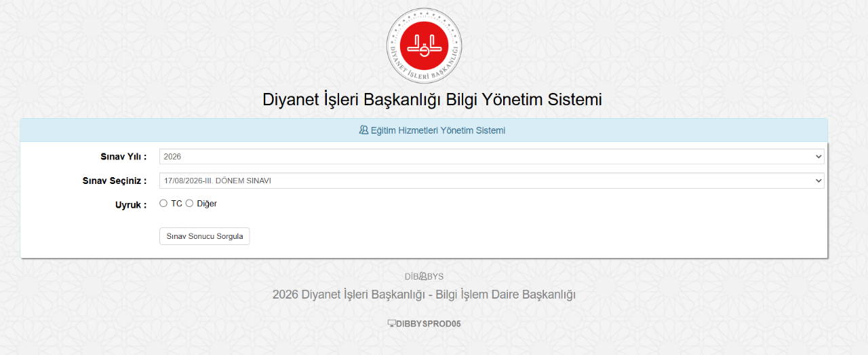Click the Diyanet İşleri Başkanlığı logo
The image size is (868, 355).
[x=424, y=46]
